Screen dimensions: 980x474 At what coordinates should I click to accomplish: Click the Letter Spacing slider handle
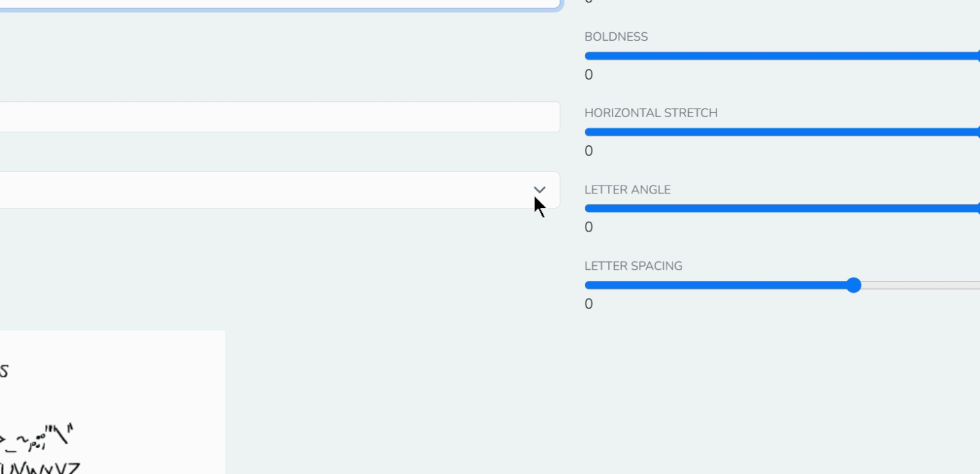(x=854, y=285)
